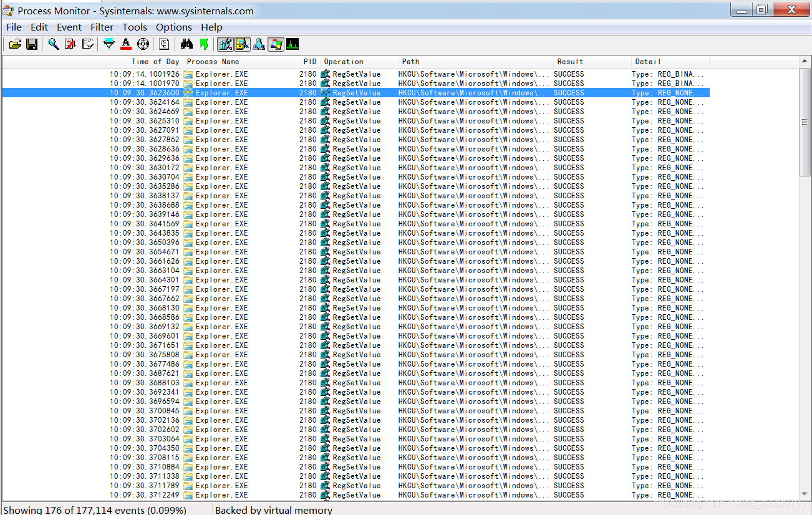The width and height of the screenshot is (812, 515).
Task: Toggle event capture with the magnifier icon
Action: [54, 44]
